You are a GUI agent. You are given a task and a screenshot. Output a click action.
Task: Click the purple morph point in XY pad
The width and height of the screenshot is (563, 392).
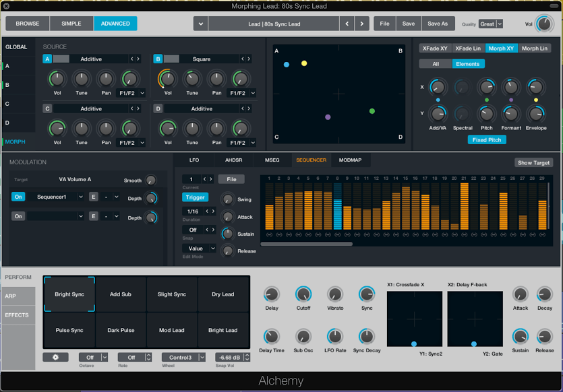pos(328,117)
